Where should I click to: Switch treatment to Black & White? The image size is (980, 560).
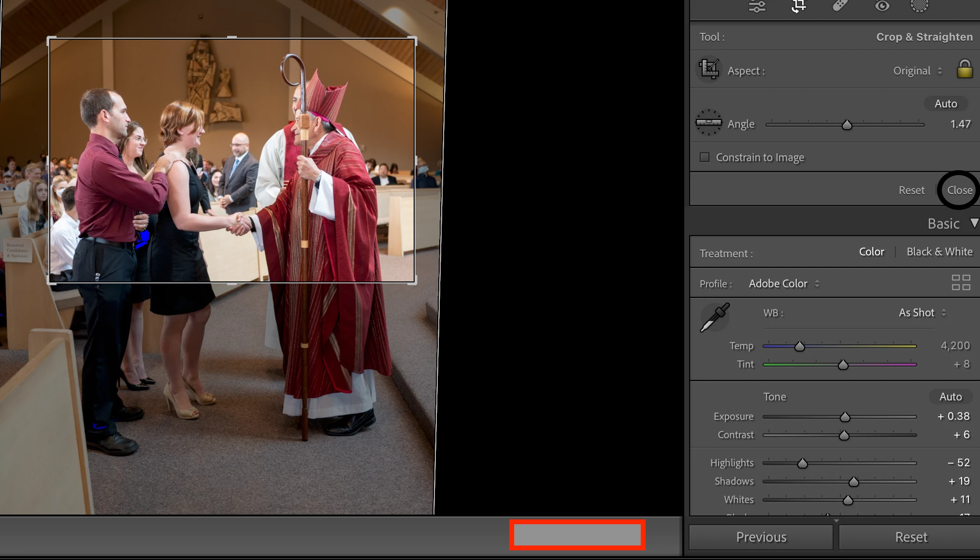(939, 251)
